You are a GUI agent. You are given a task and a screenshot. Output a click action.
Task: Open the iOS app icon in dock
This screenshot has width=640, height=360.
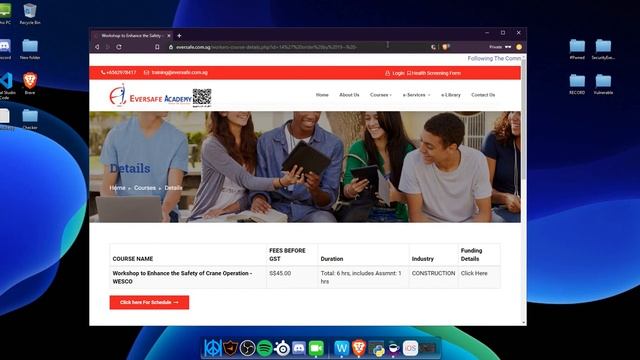(411, 348)
